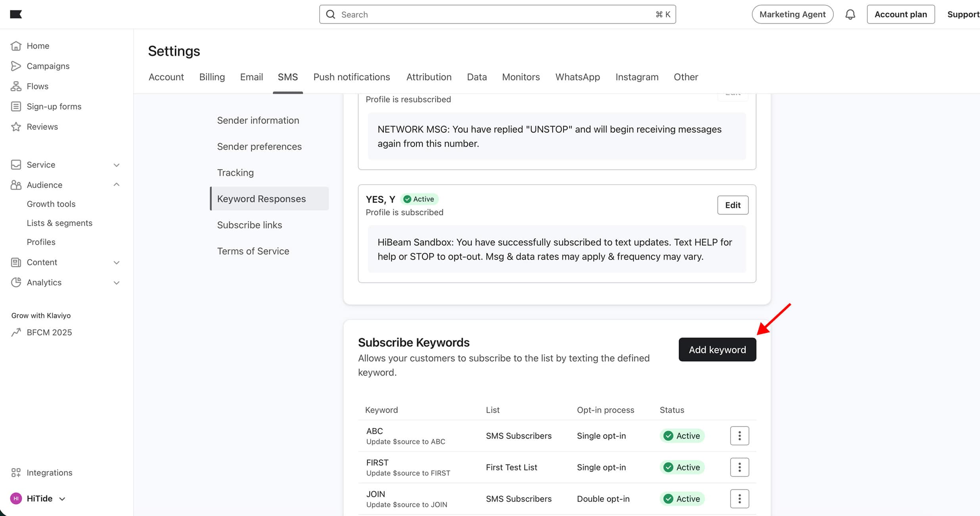This screenshot has width=980, height=516.
Task: Click the Flows sidebar icon
Action: point(16,86)
